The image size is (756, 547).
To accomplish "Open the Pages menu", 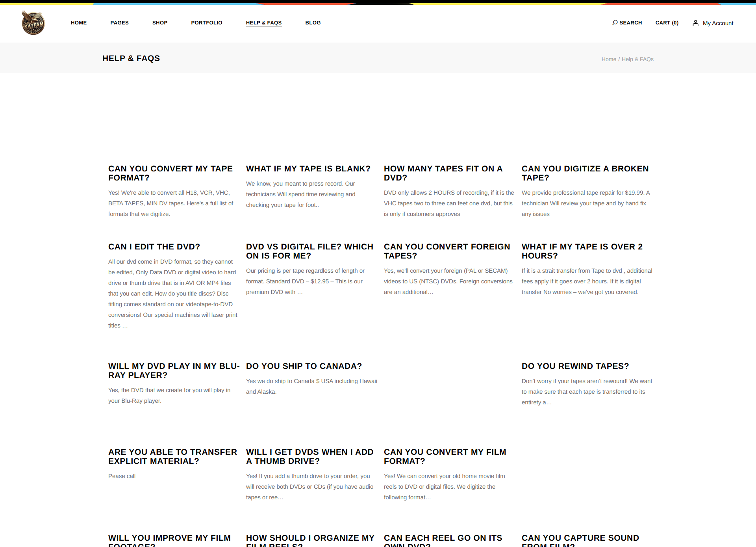I will pyautogui.click(x=119, y=23).
